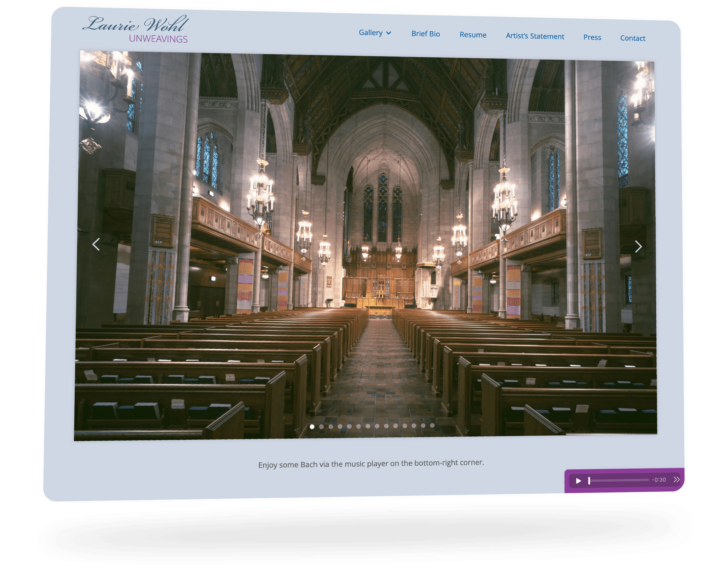Image resolution: width=725 pixels, height=588 pixels.
Task: Click the next slide arrow
Action: (638, 246)
